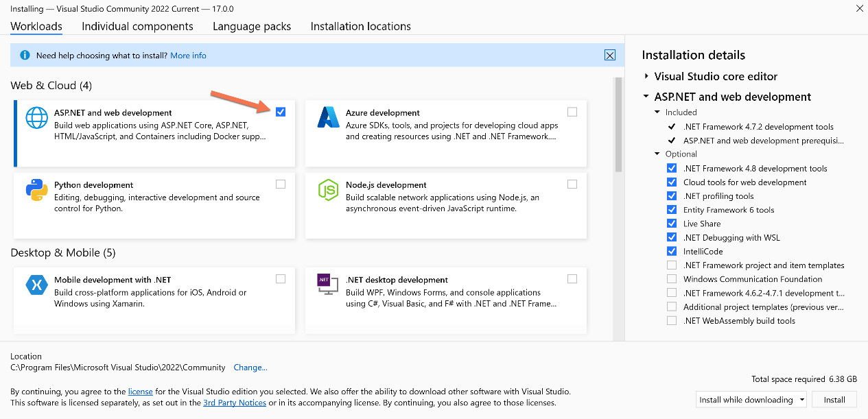This screenshot has height=419, width=868.
Task: Uncheck the IntelliCode option
Action: coord(672,251)
